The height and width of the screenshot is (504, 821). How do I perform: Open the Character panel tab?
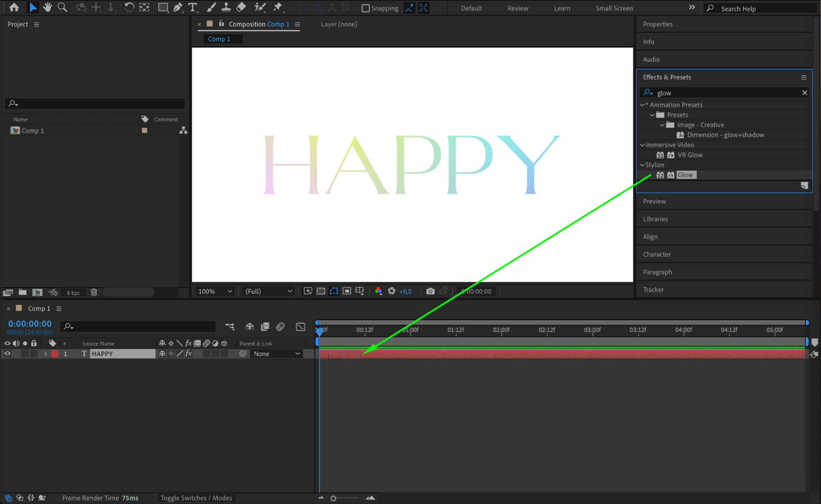[x=656, y=254]
